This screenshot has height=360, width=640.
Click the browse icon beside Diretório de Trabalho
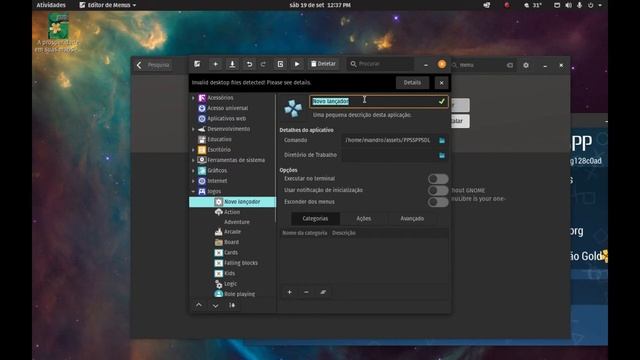[x=442, y=156]
